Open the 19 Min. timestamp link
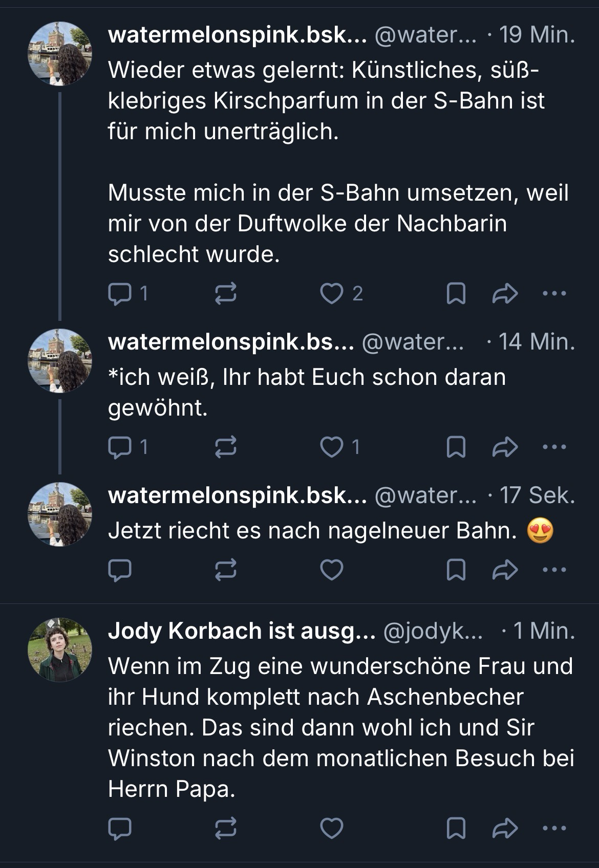Image resolution: width=599 pixels, height=868 pixels. [537, 35]
